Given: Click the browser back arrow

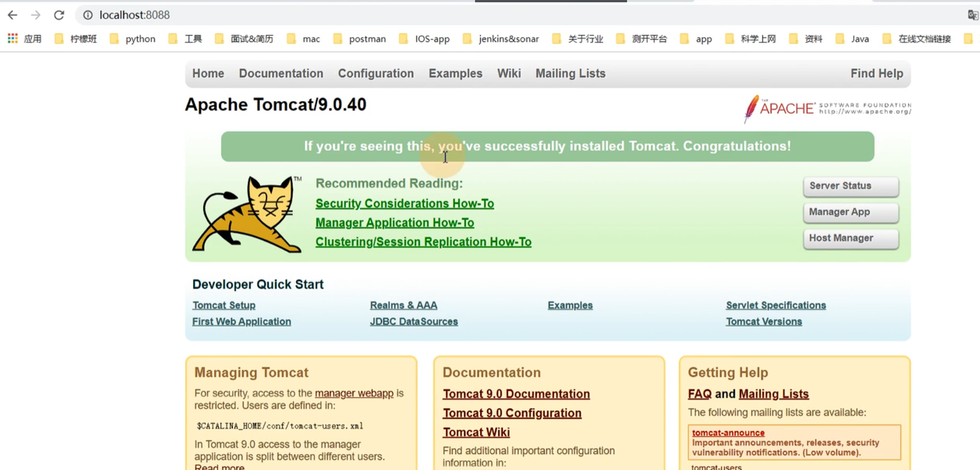Looking at the screenshot, I should [13, 15].
